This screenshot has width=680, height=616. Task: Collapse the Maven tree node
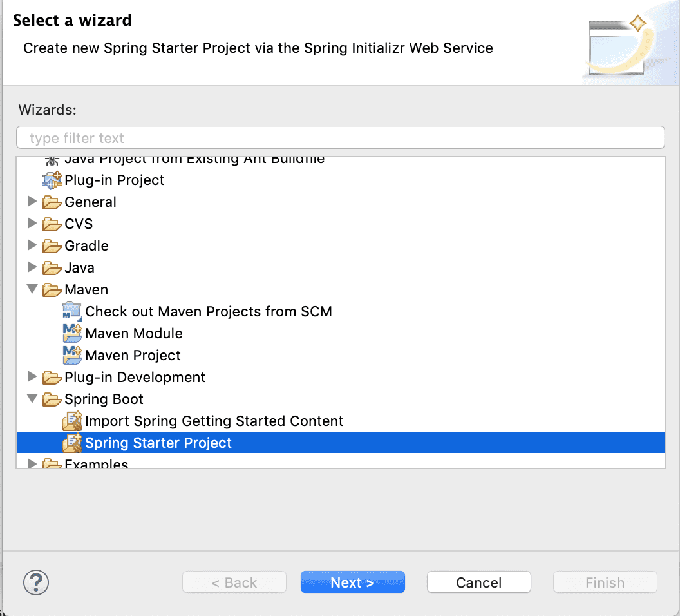coord(32,289)
